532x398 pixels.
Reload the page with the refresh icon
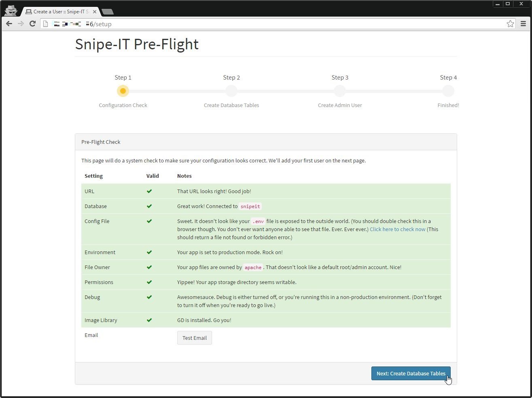click(x=32, y=24)
